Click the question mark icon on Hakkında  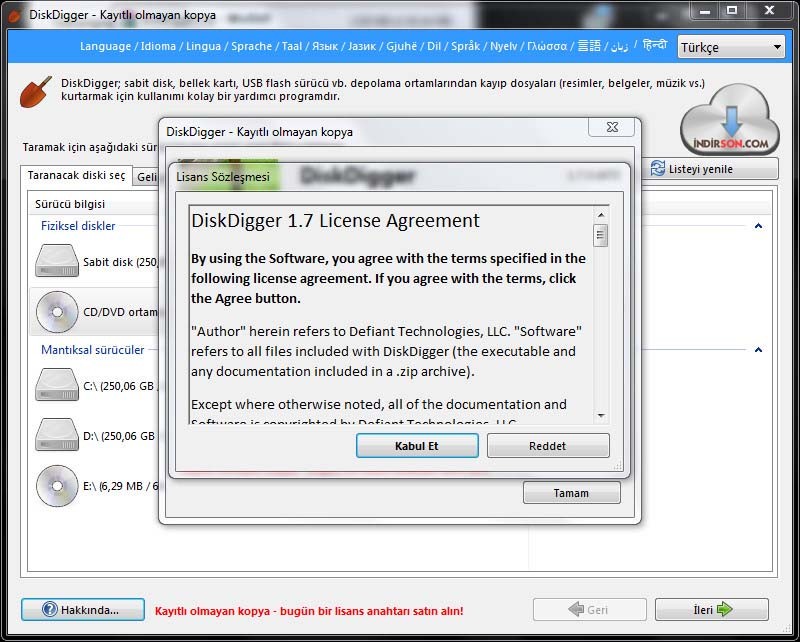point(49,609)
